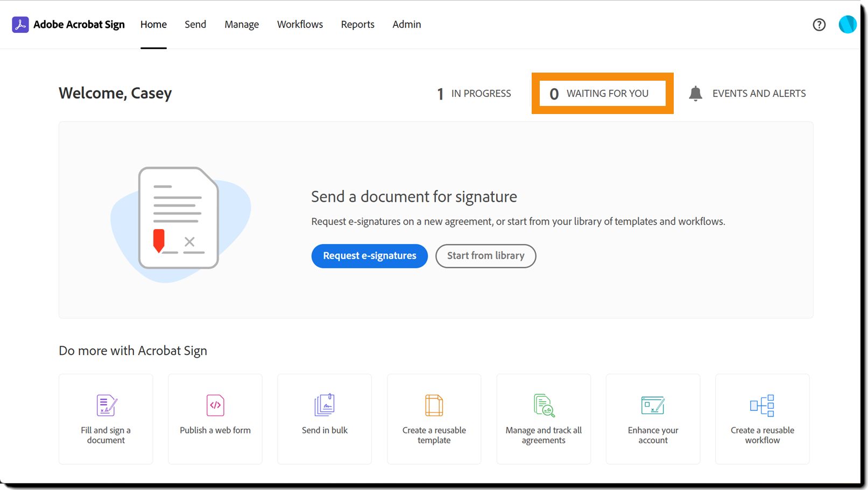Click the Adobe Acrobat Sign logo icon
This screenshot has height=490, width=868.
(20, 25)
